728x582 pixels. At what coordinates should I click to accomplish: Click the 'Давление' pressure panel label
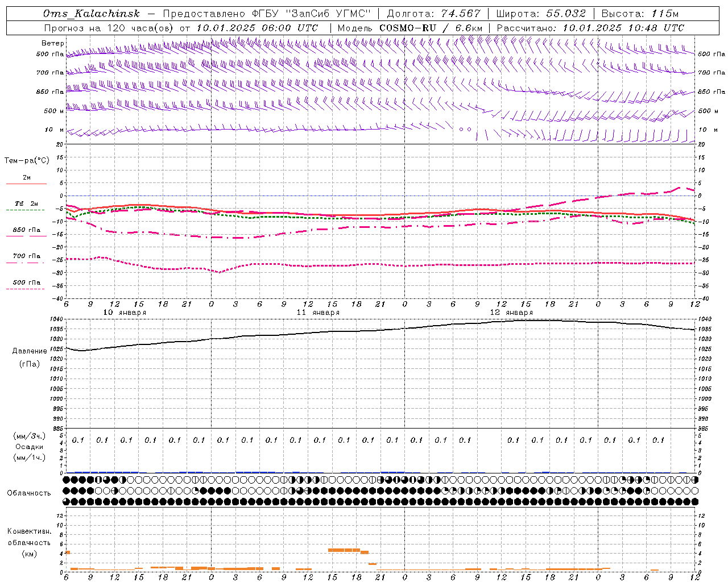pos(30,351)
